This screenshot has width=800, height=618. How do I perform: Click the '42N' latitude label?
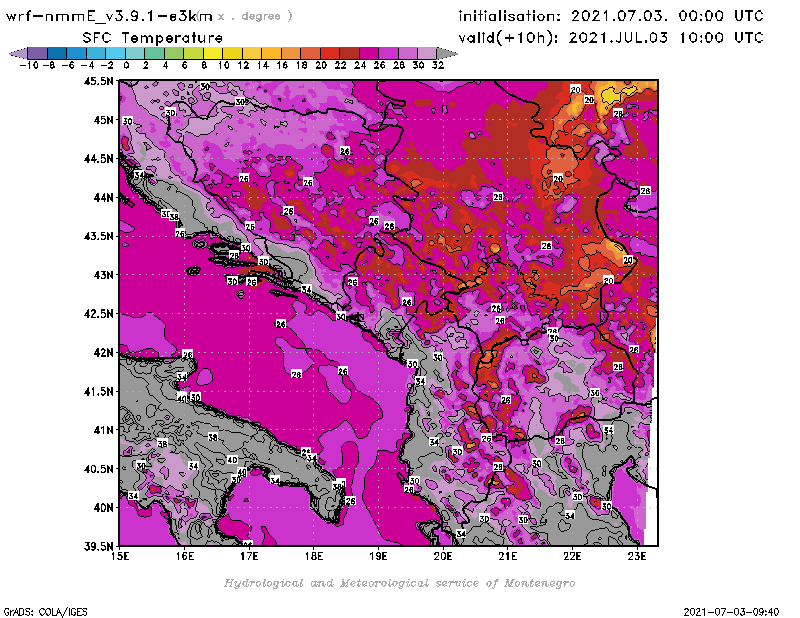(x=103, y=353)
